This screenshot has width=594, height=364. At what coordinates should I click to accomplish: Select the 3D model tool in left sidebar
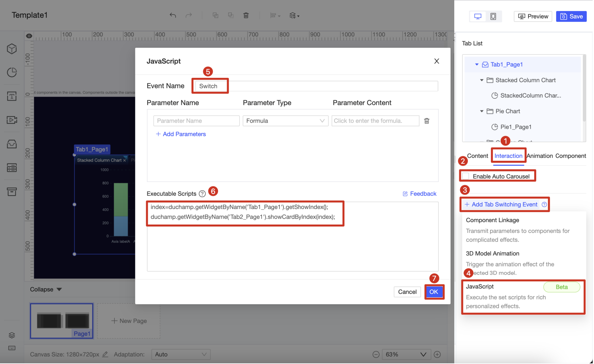[11, 49]
